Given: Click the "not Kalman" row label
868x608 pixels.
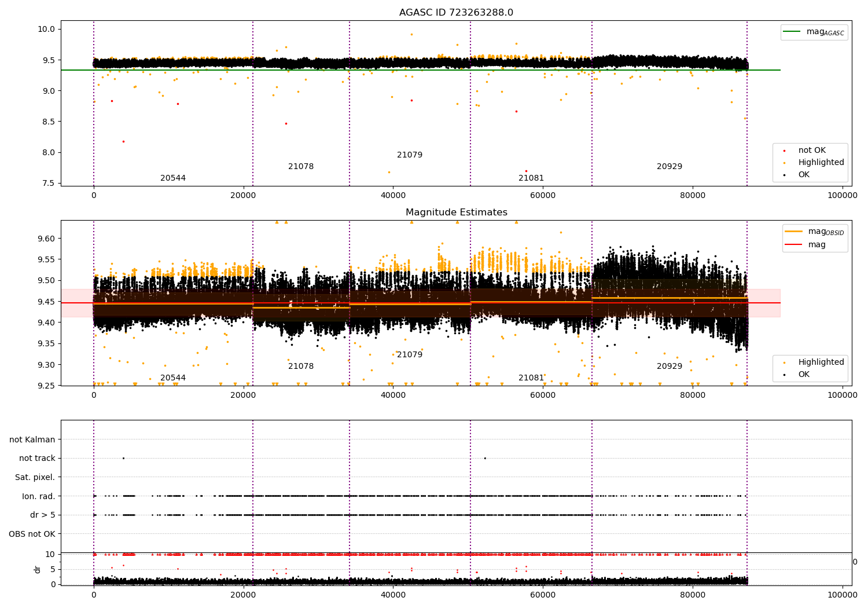Looking at the screenshot, I should pyautogui.click(x=32, y=439).
